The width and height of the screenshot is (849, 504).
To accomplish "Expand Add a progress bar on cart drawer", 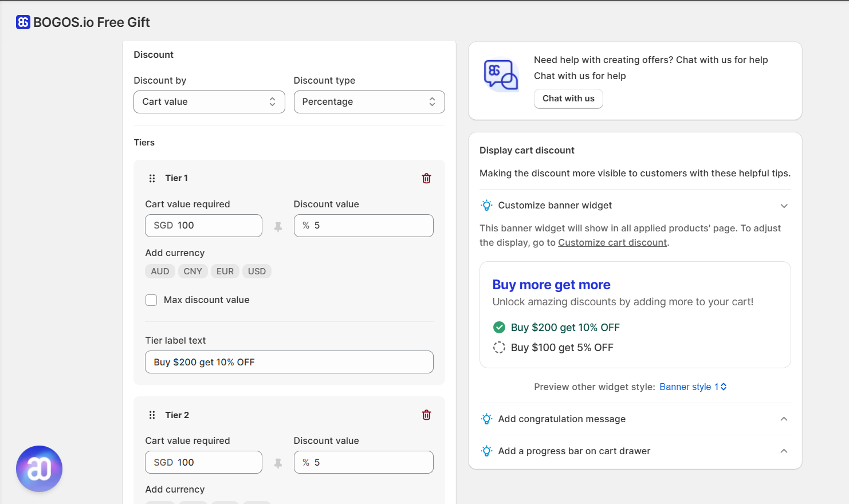I will (x=784, y=451).
